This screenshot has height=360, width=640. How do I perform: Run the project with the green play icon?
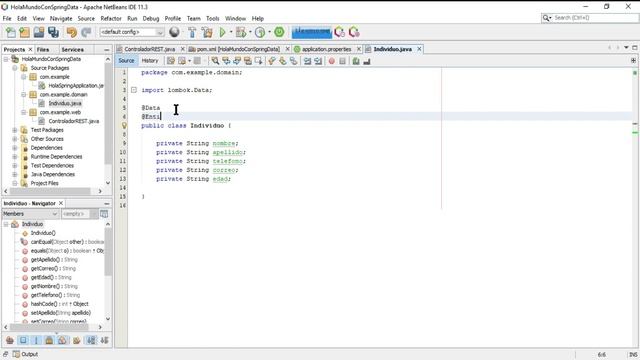click(222, 32)
